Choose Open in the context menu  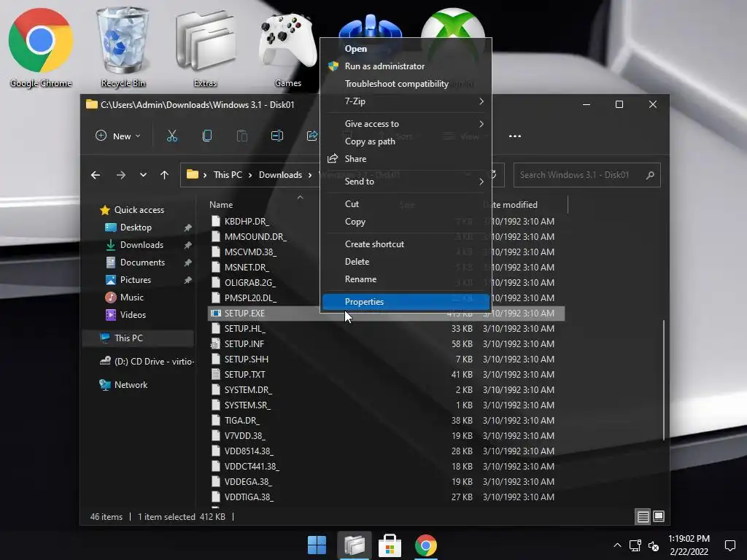[x=406, y=49]
